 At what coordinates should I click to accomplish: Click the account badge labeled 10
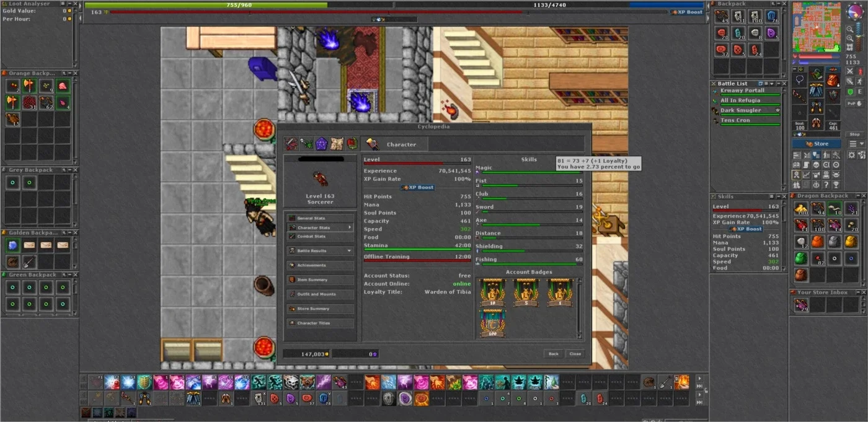pyautogui.click(x=492, y=292)
